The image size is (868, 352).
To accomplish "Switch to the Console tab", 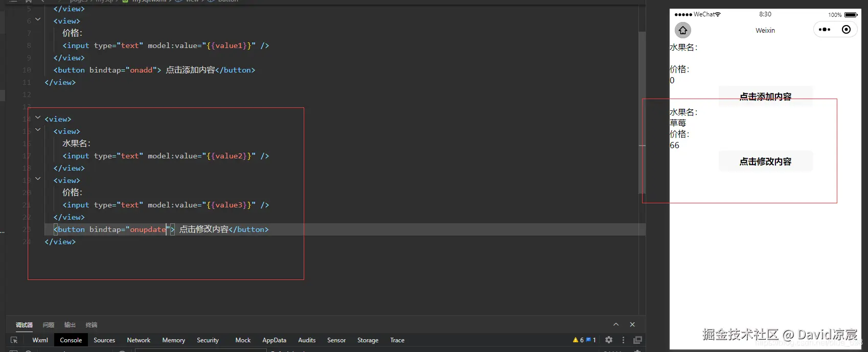I will pos(71,340).
